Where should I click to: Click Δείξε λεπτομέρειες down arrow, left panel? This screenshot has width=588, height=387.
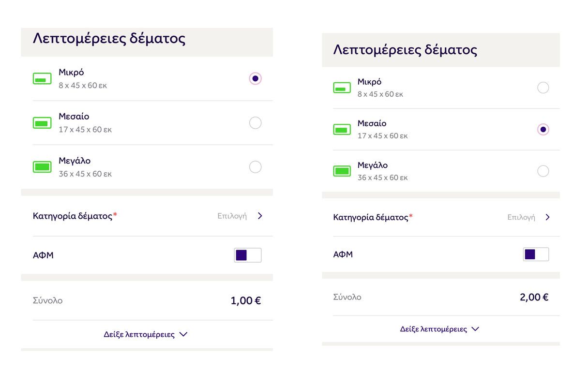(x=183, y=334)
